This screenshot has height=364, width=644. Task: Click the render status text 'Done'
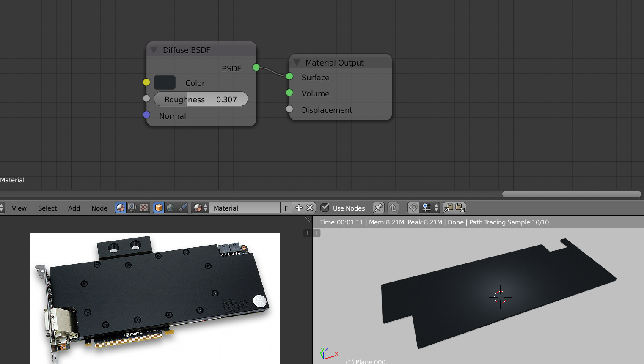(456, 222)
